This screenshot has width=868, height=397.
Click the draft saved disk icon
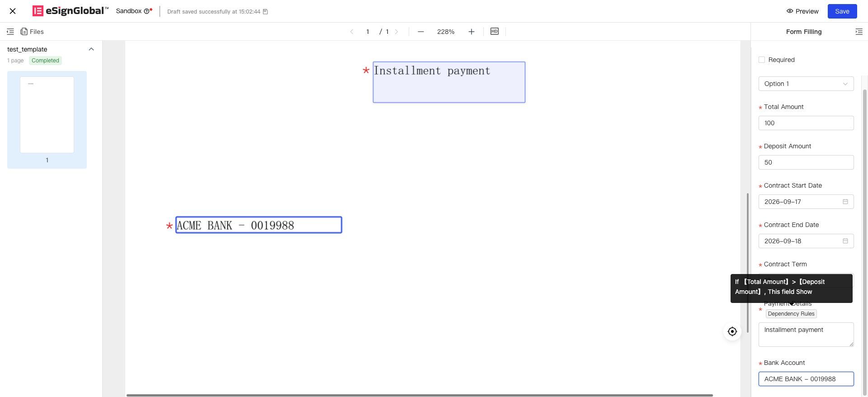pyautogui.click(x=265, y=12)
